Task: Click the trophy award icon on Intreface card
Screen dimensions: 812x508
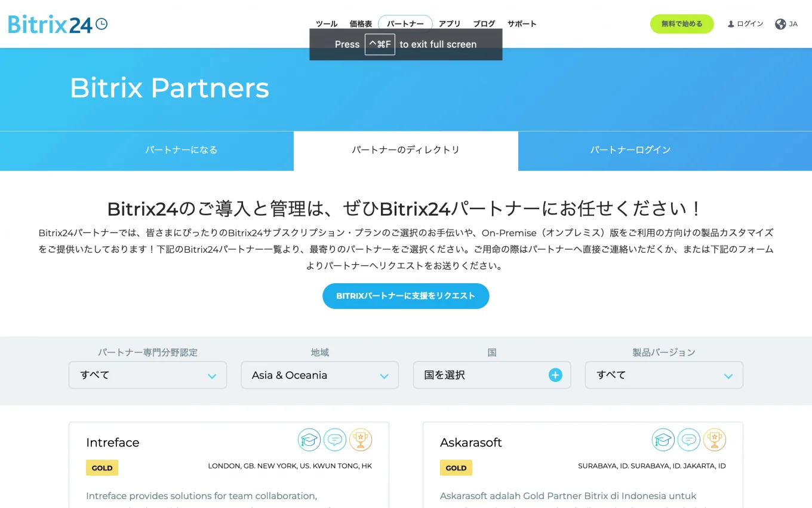Action: pos(361,440)
